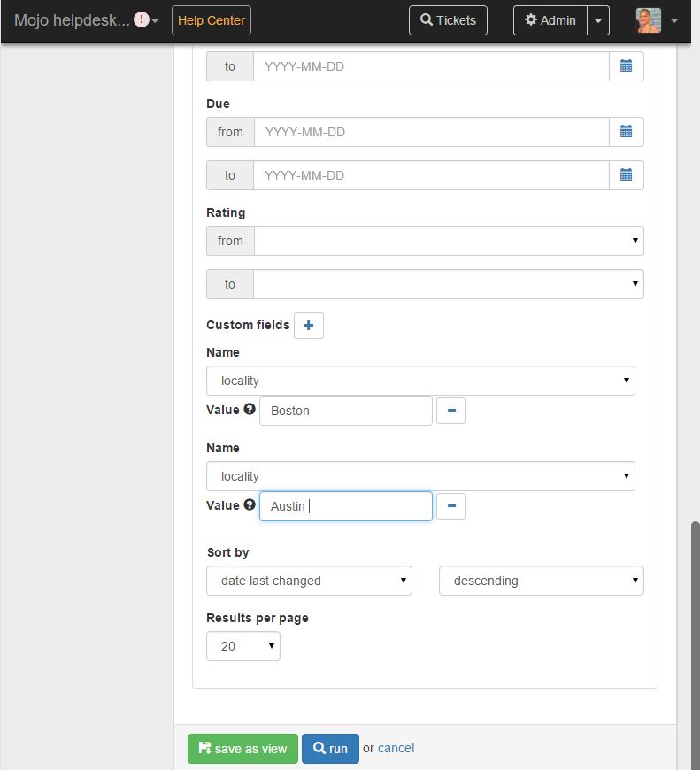Click the cancel link
Screen dimensions: 700x770
[396, 748]
